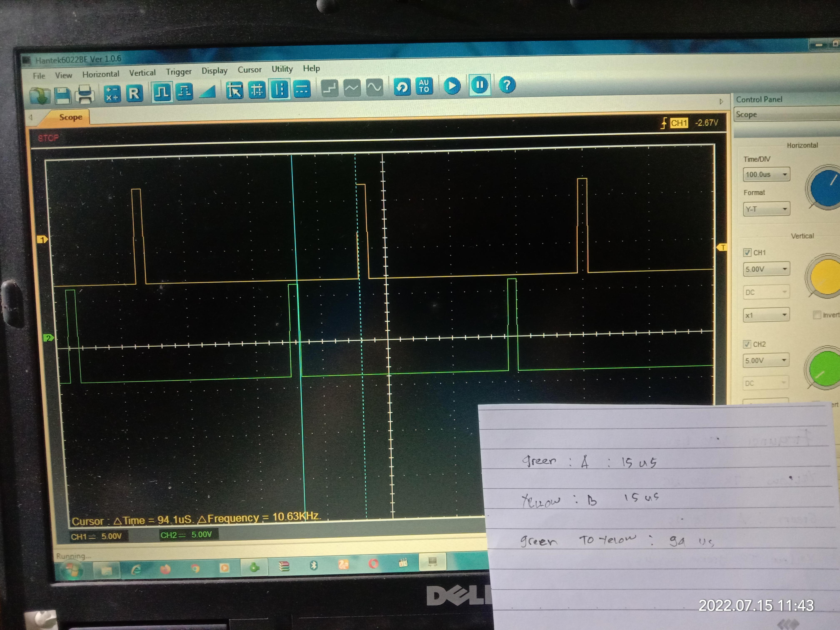Select the vertical cursor toolbar icon

pos(279,90)
